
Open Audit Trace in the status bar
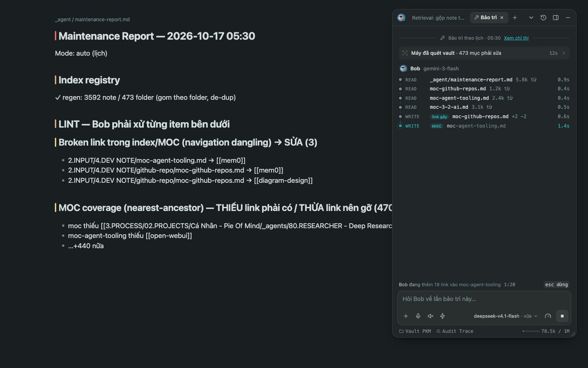(455, 331)
